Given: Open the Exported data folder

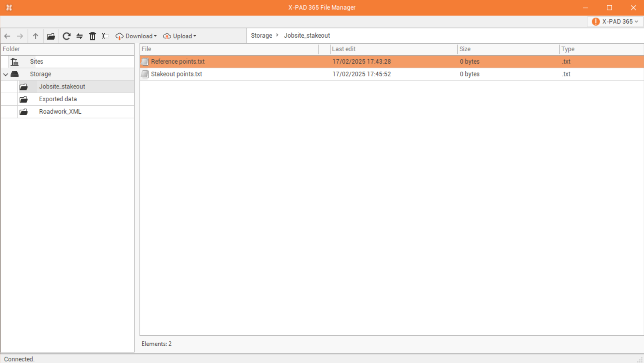Looking at the screenshot, I should click(58, 99).
